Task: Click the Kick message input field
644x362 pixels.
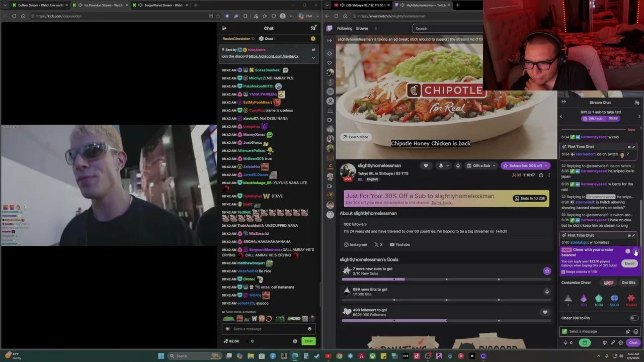Action: coord(269,329)
